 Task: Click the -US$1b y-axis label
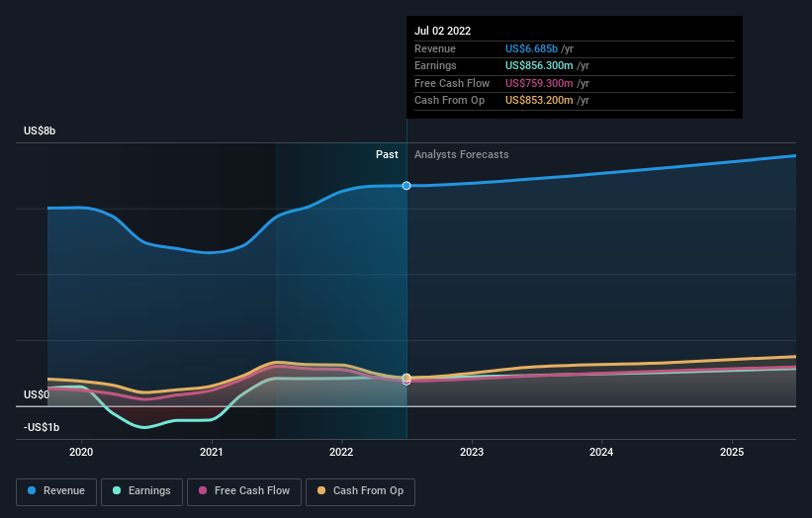pyautogui.click(x=42, y=427)
